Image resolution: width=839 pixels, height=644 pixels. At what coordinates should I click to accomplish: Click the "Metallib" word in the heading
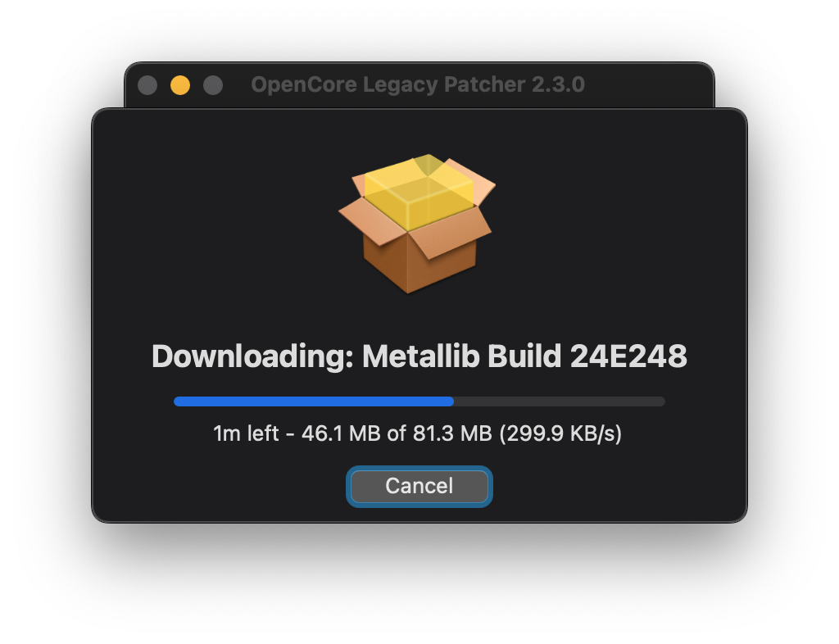coord(420,356)
